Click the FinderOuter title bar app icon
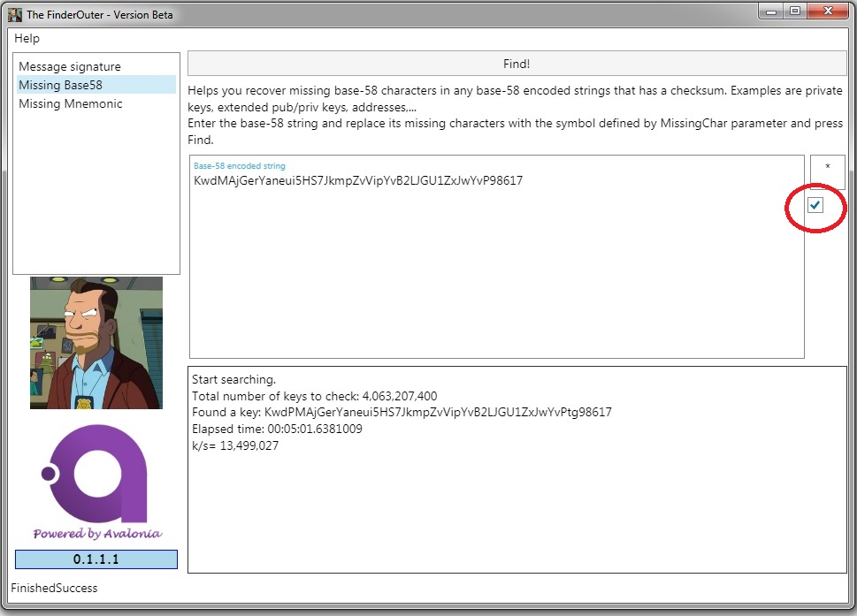857x616 pixels. [x=15, y=15]
